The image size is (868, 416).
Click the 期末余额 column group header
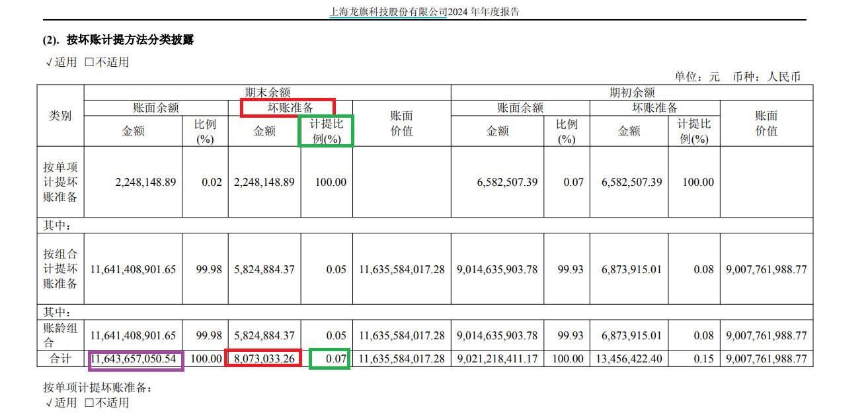[266, 93]
